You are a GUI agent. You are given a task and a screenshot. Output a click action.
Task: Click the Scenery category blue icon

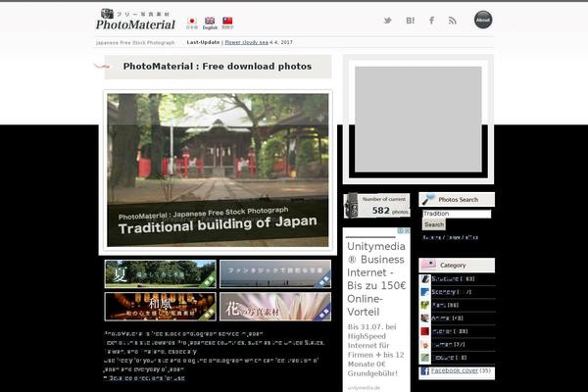pos(425,292)
